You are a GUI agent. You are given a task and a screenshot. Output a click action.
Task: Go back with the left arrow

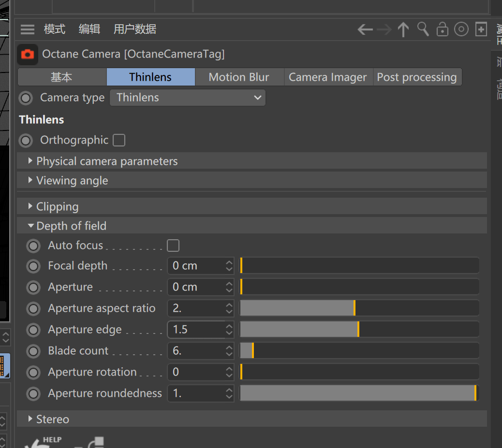(x=365, y=30)
